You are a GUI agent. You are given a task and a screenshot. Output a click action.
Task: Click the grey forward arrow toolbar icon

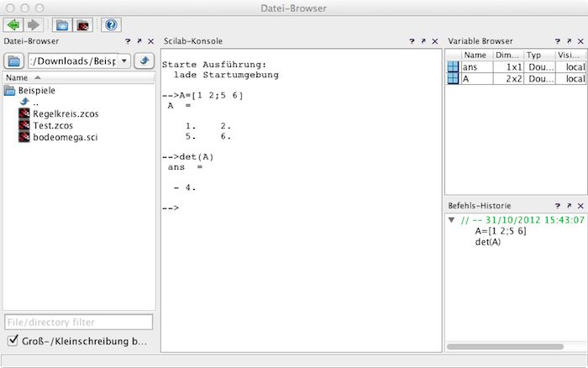click(x=34, y=25)
